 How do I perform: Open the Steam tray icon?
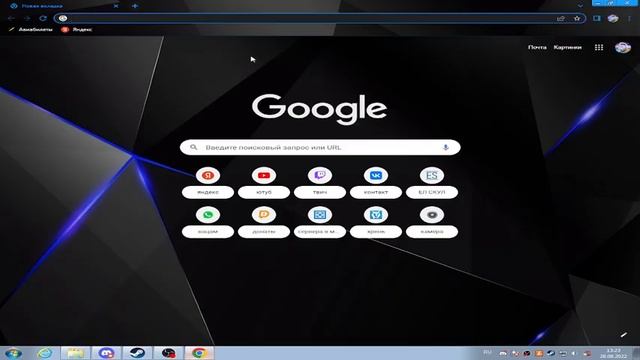tap(551, 353)
